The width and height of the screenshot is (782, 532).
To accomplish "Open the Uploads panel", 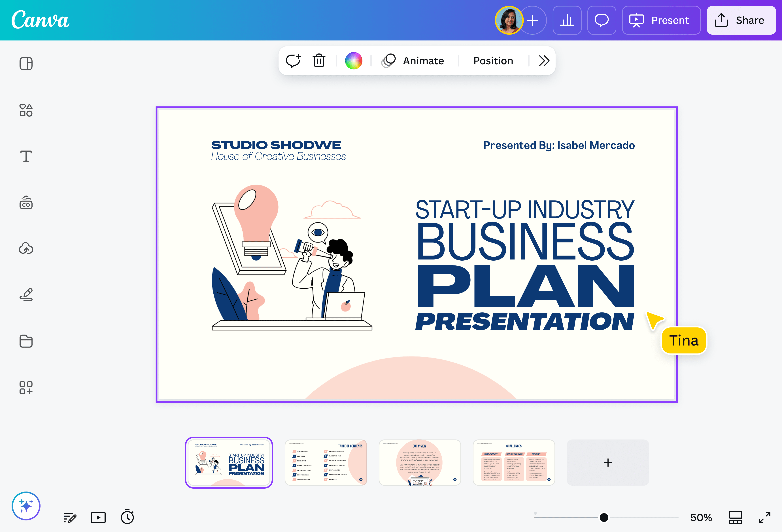I will click(26, 248).
